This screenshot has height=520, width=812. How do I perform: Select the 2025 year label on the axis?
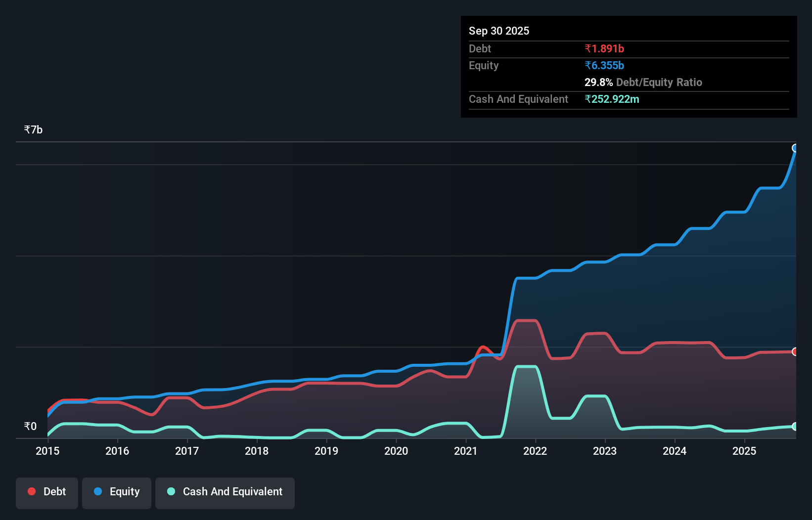[745, 451]
